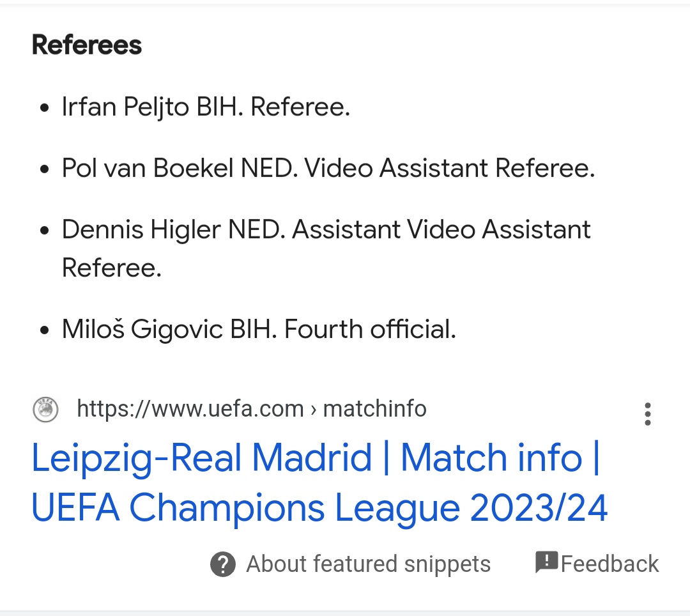Open About featured snippets
The width and height of the screenshot is (690, 616).
[x=368, y=564]
